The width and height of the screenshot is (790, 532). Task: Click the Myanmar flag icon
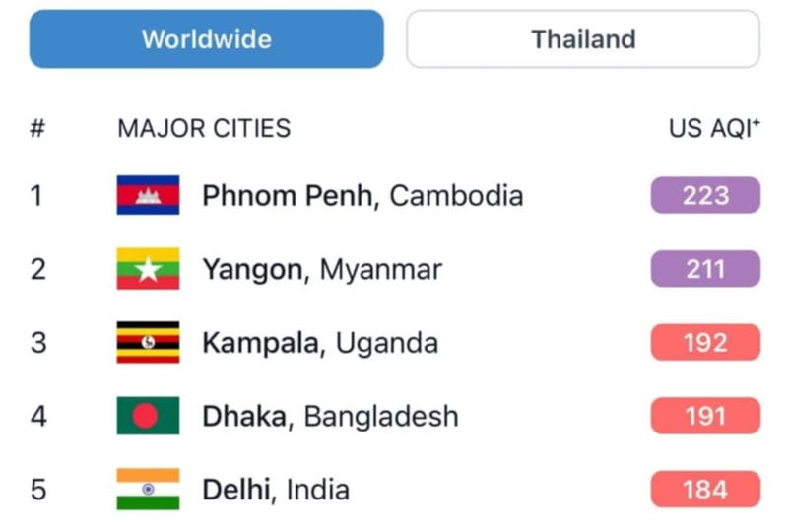[x=148, y=269]
